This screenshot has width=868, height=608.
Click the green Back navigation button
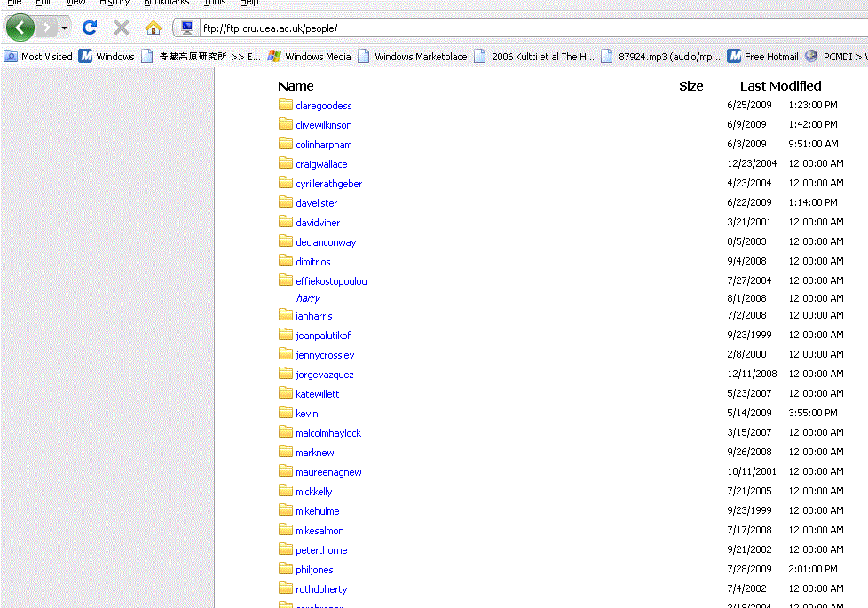point(20,28)
